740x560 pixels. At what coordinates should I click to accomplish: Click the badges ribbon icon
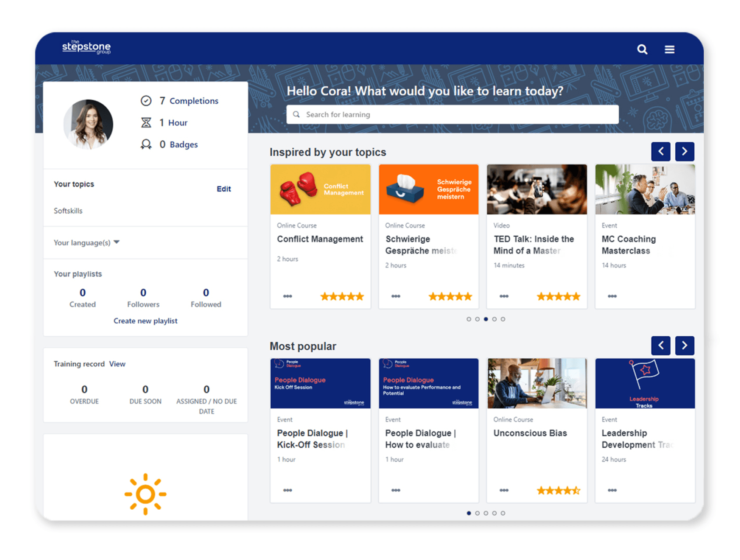tap(146, 144)
